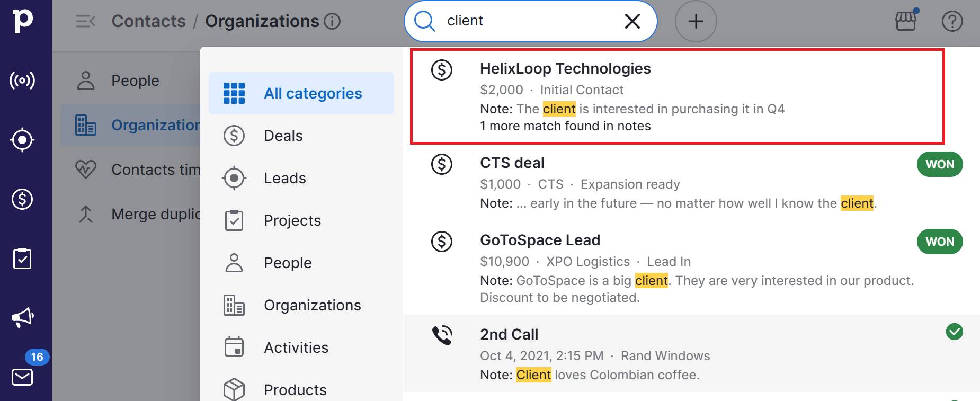Clear the search text with X

(632, 21)
